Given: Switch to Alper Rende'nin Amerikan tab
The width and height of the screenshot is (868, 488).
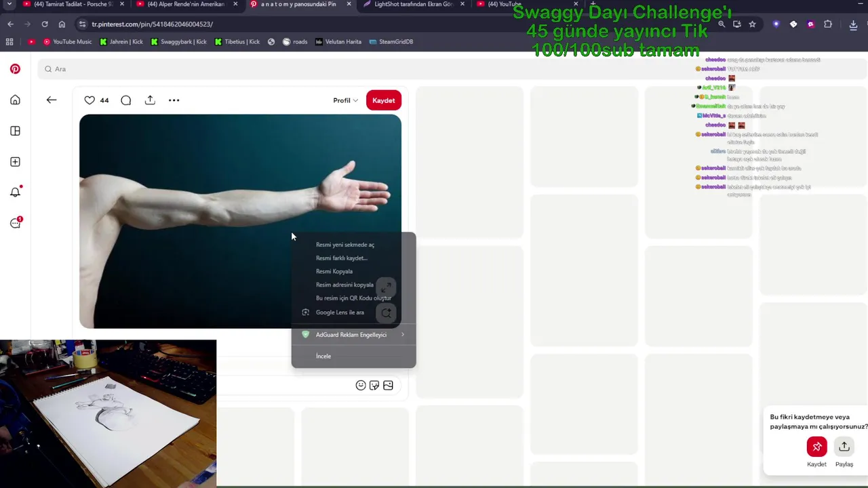Looking at the screenshot, I should pyautogui.click(x=186, y=4).
